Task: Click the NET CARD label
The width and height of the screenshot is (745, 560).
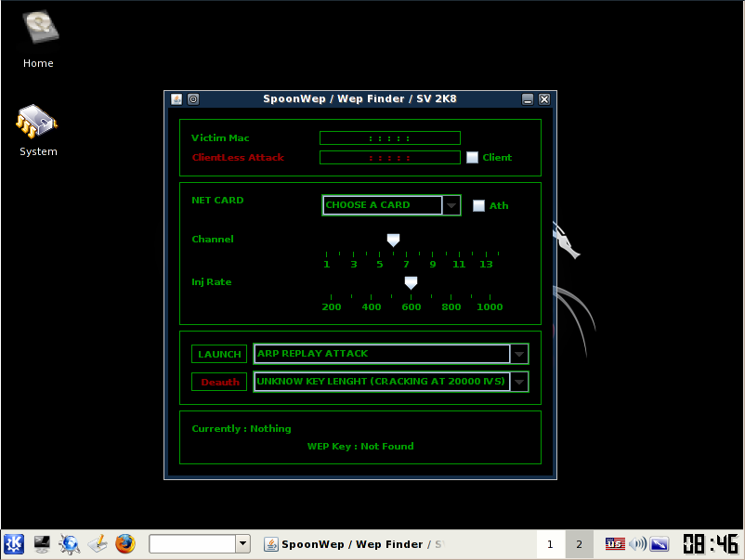Action: (x=217, y=200)
